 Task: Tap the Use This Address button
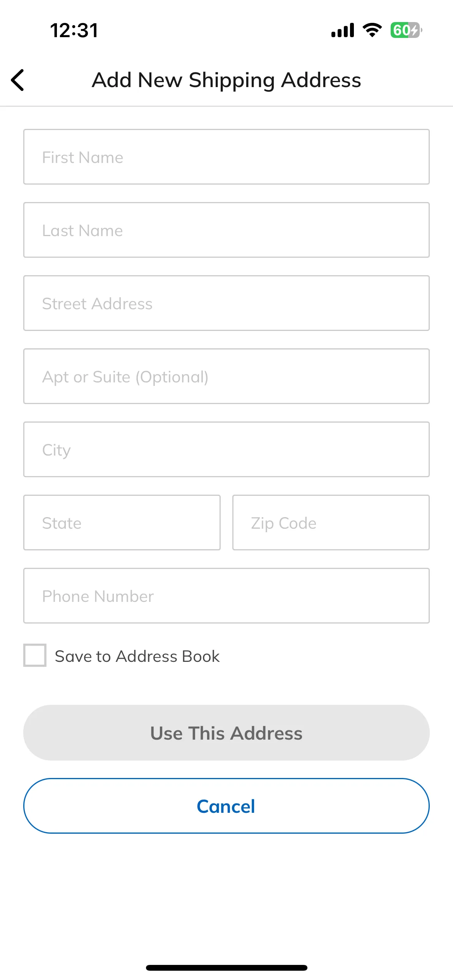[x=226, y=733]
